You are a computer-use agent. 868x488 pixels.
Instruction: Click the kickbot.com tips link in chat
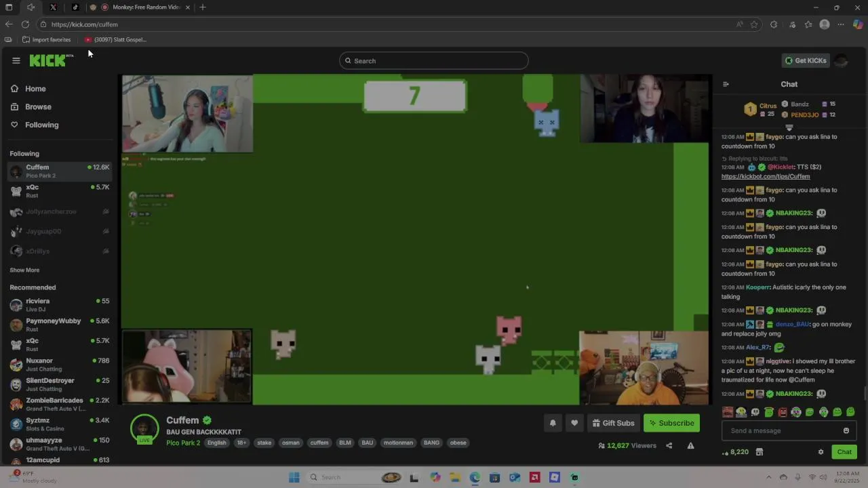(766, 176)
